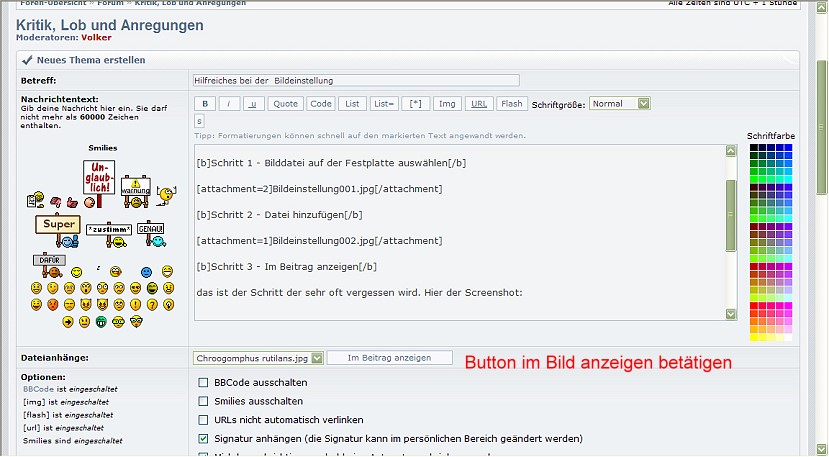829x457 pixels.
Task: Insert Quote BBCode tag
Action: tap(285, 104)
